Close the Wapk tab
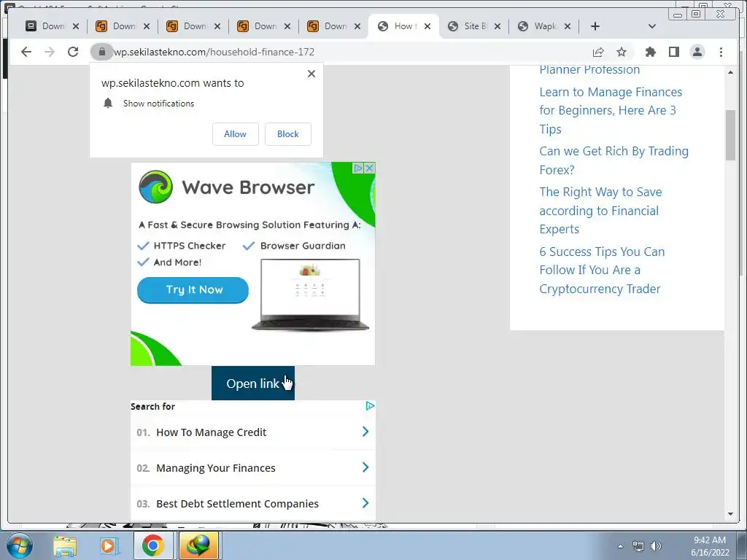This screenshot has height=560, width=747. 568,26
